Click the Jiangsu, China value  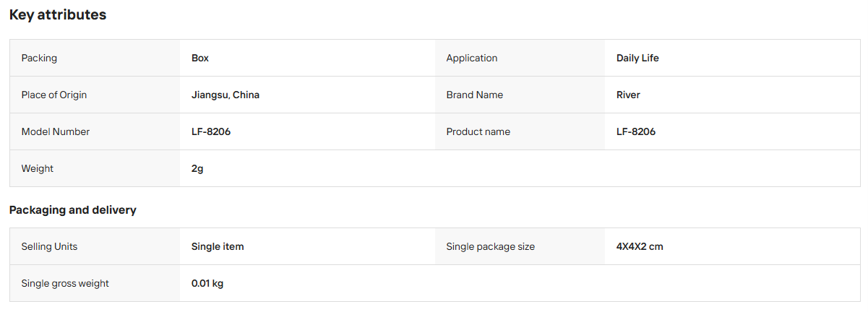(225, 95)
